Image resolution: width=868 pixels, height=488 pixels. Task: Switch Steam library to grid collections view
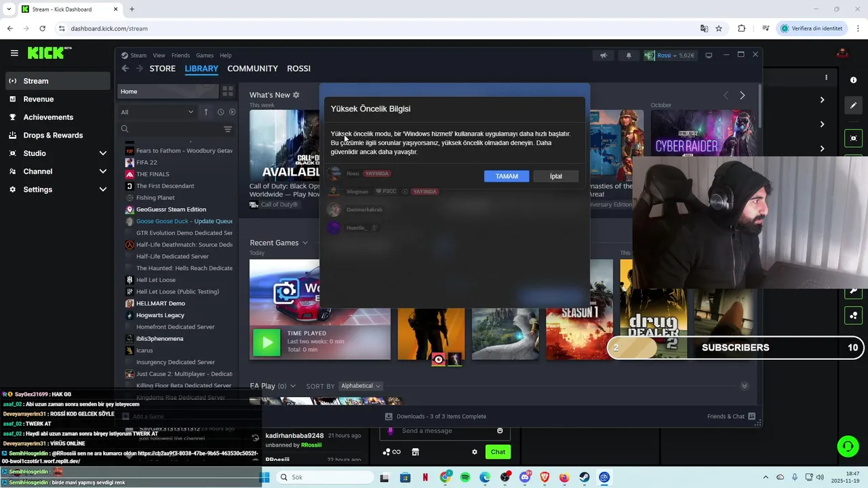228,91
